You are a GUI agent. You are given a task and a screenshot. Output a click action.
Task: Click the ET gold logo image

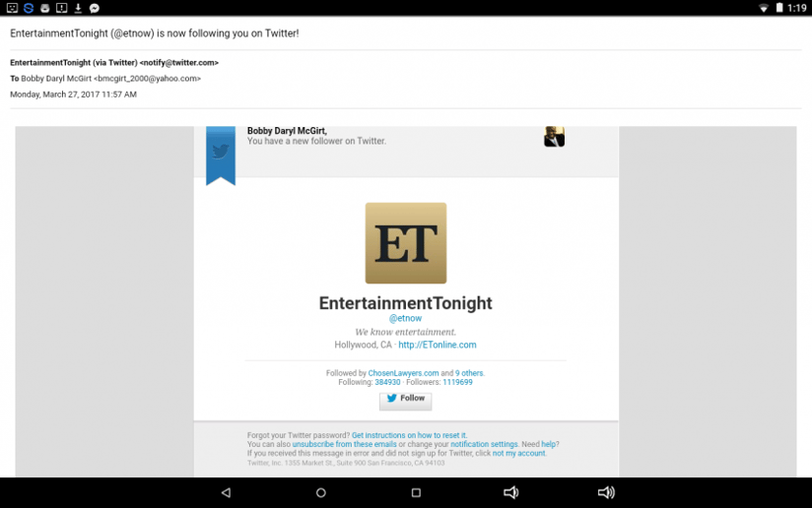(x=405, y=242)
